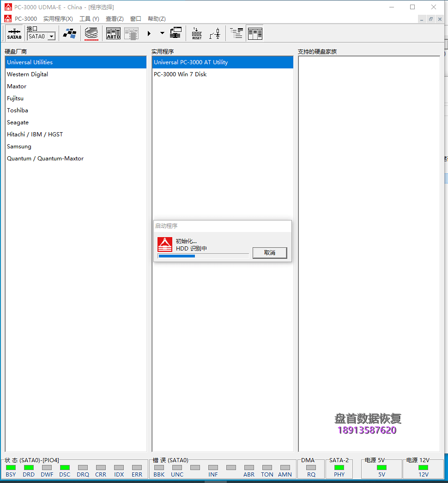Click the red PC-3000 logo in dialog

(165, 245)
